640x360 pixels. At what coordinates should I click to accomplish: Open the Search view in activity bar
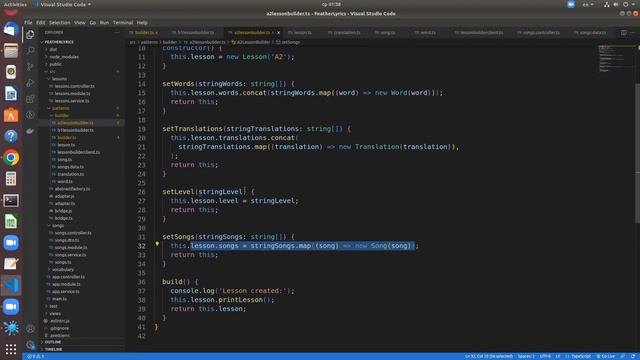tap(30, 51)
